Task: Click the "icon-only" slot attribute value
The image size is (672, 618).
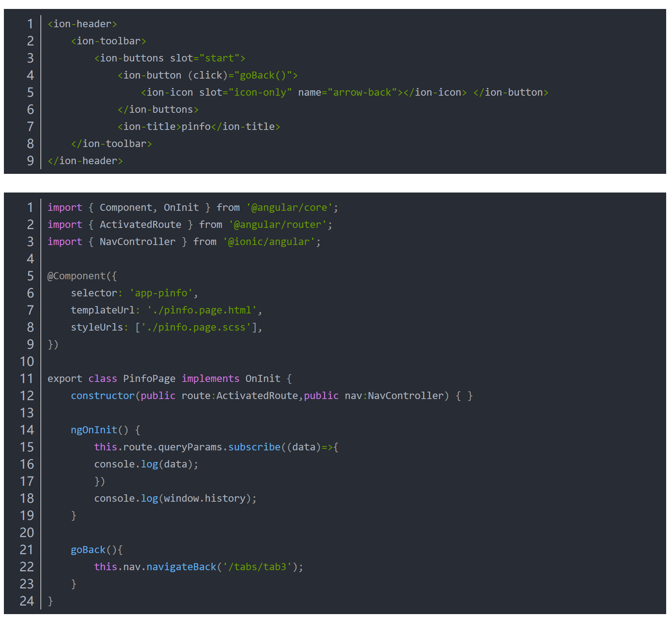Action: coord(260,92)
